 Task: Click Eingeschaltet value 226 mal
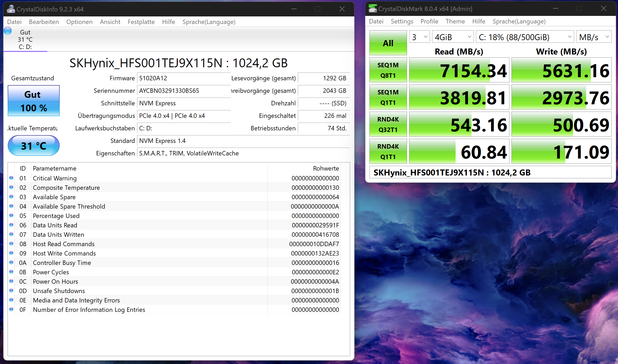[x=324, y=116]
